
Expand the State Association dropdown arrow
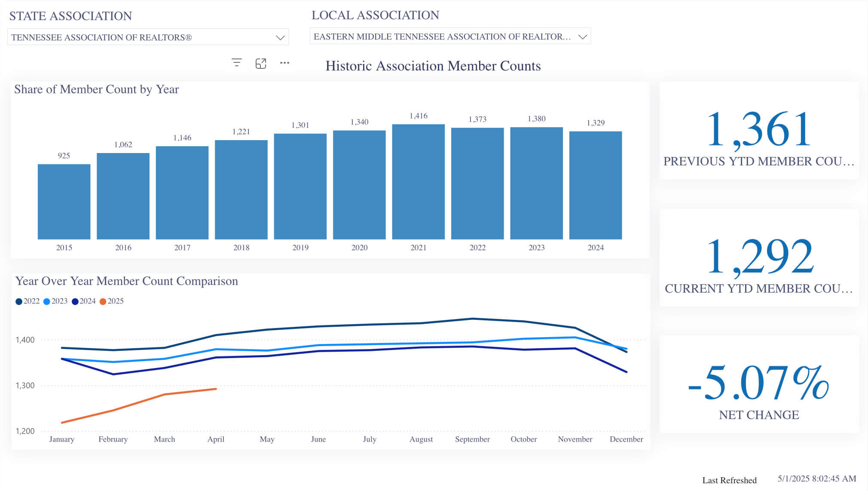click(x=280, y=37)
